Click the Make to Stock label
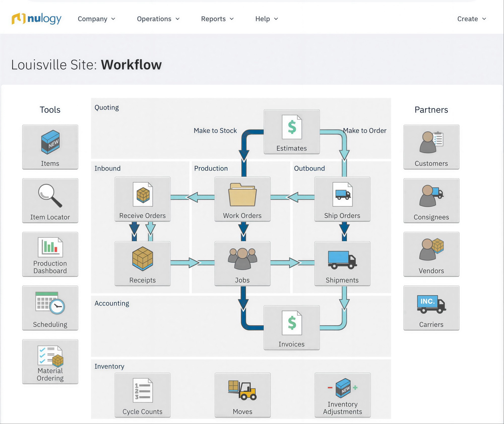This screenshot has height=424, width=504. [x=215, y=130]
